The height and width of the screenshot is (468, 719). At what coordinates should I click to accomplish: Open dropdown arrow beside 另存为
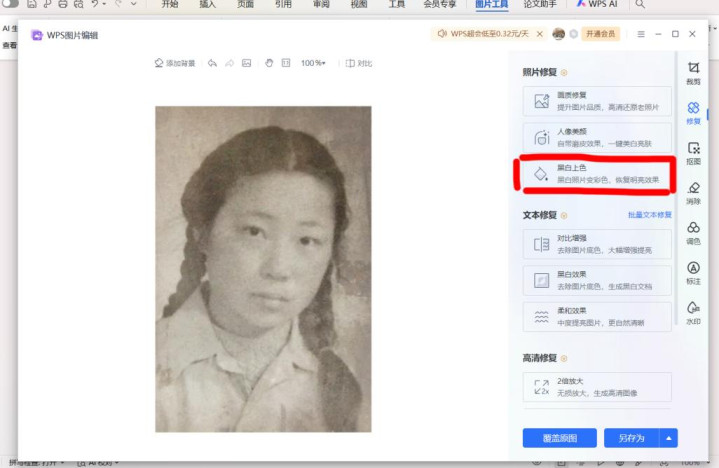pos(670,438)
